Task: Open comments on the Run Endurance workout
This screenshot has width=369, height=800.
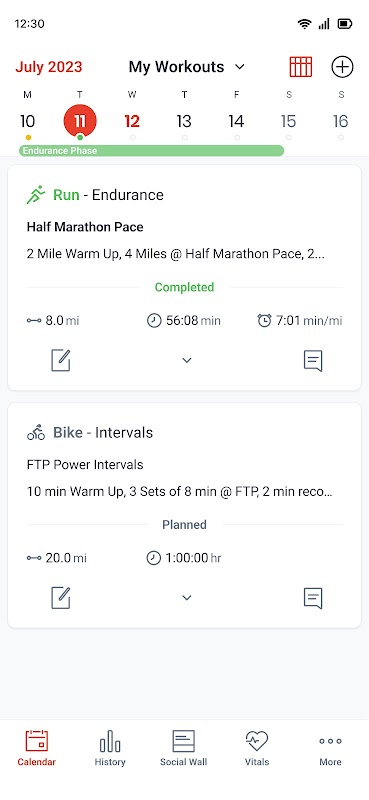Action: click(x=313, y=361)
